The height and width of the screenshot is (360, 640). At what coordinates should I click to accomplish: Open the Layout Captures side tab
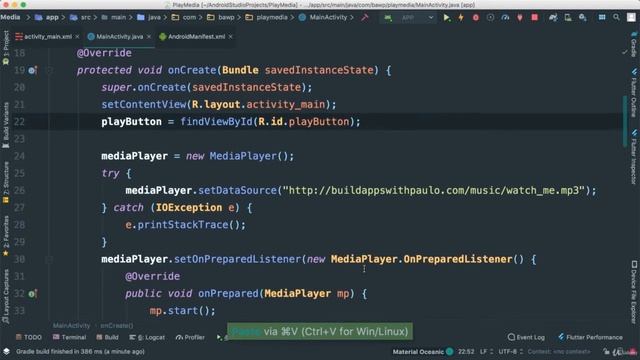[6, 296]
